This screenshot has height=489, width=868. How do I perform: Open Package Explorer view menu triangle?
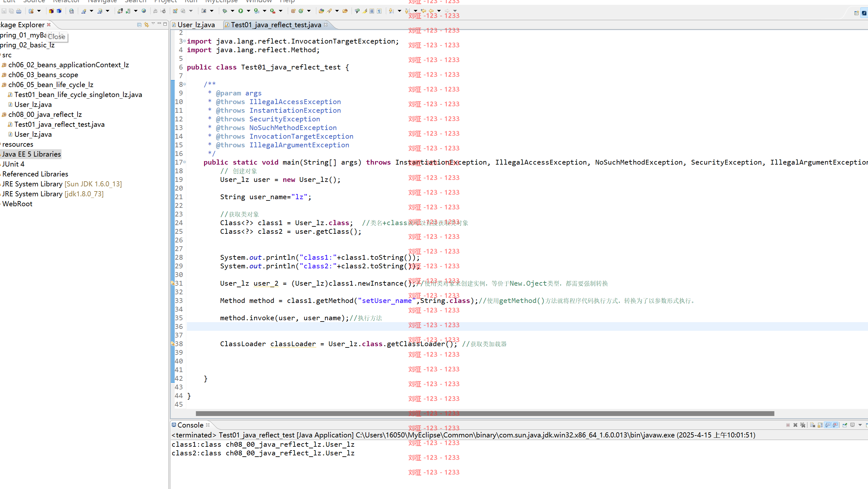point(153,24)
